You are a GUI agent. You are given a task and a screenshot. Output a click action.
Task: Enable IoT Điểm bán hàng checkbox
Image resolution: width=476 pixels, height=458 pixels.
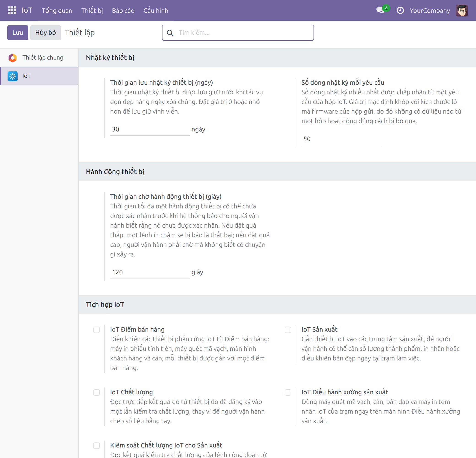click(x=97, y=330)
